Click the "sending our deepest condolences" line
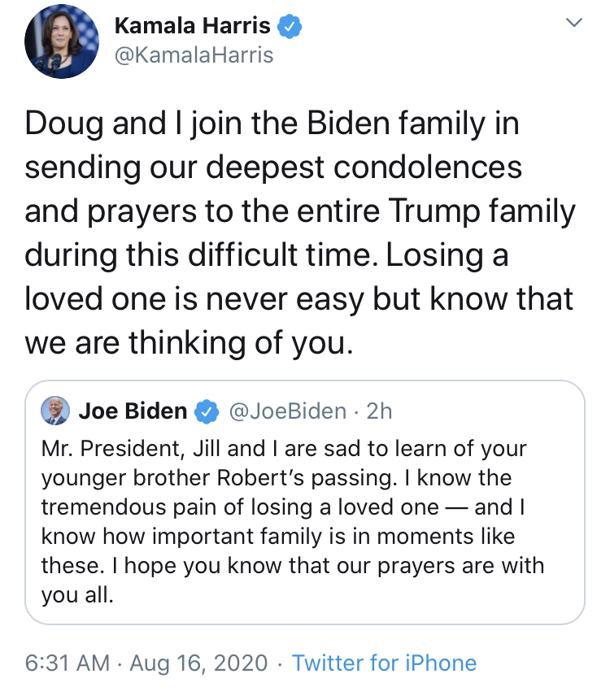 [x=273, y=167]
